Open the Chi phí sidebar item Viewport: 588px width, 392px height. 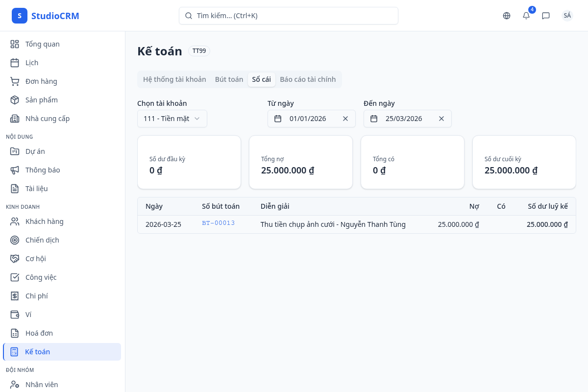click(37, 296)
